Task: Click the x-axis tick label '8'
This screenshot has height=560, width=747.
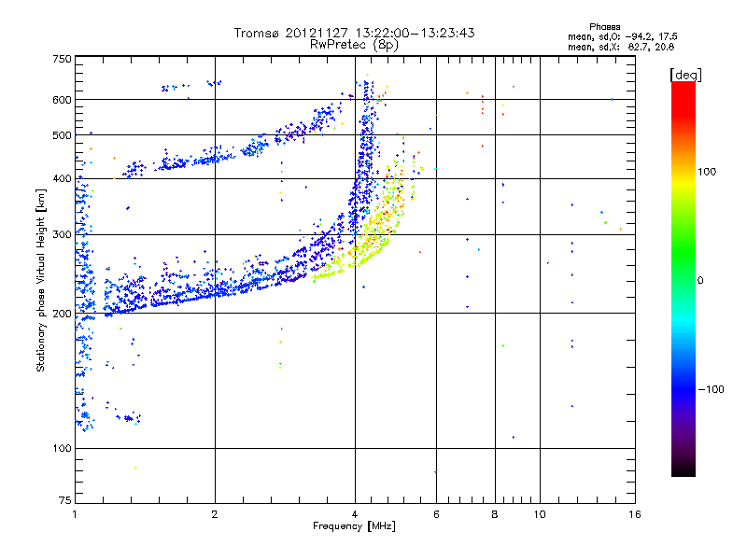Action: pos(495,514)
